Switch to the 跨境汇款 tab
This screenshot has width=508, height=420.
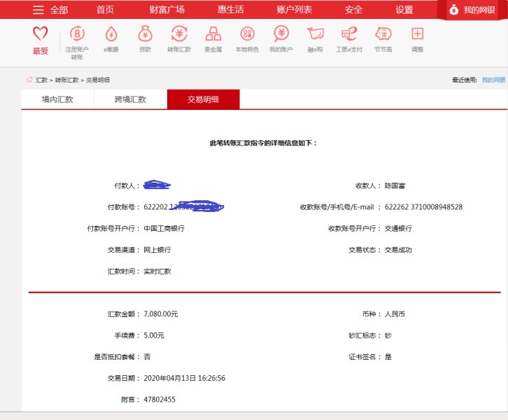point(130,99)
